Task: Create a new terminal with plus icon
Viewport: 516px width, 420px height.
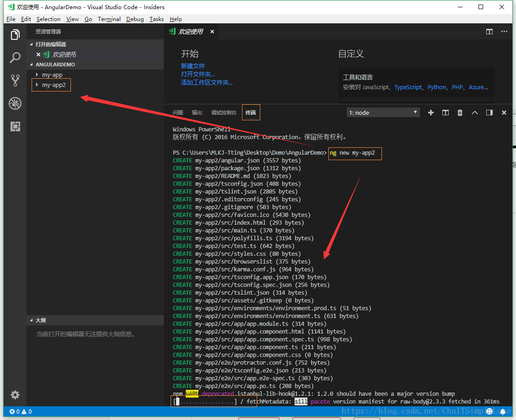Action: click(x=431, y=113)
